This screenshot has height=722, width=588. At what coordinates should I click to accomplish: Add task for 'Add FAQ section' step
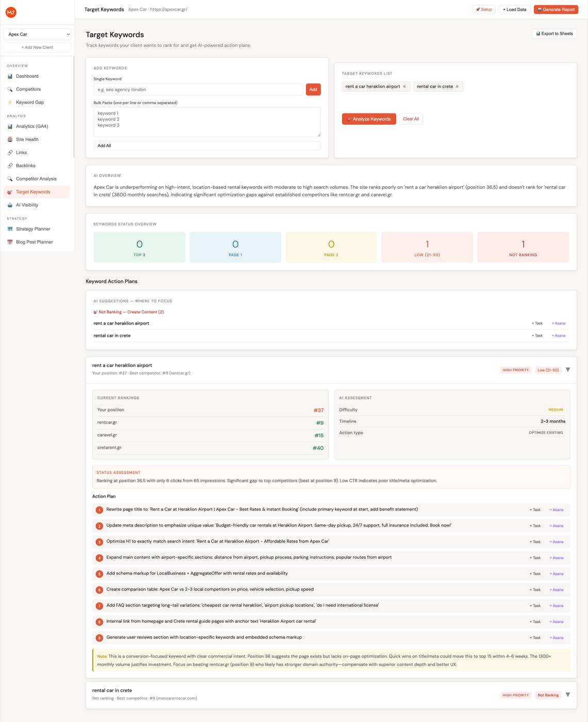tap(535, 606)
